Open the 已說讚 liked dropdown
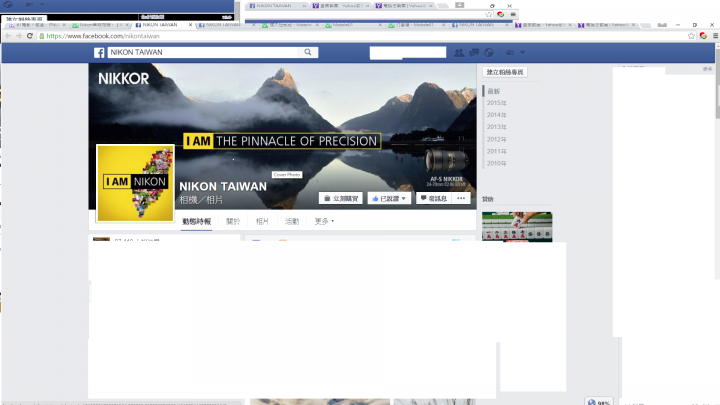 click(389, 198)
